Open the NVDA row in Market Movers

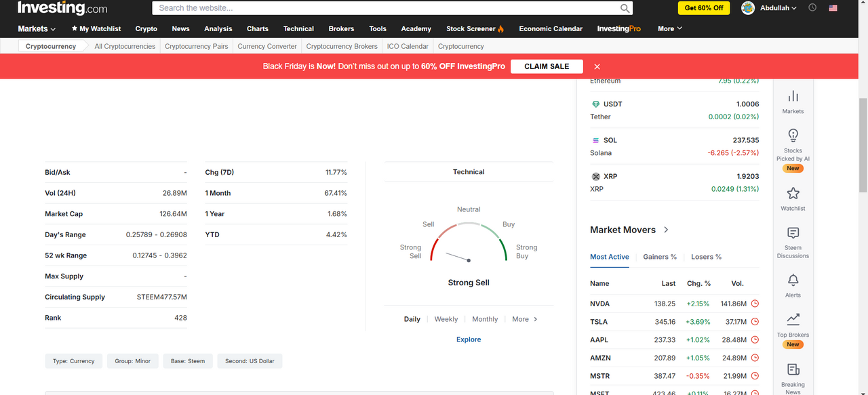point(674,304)
